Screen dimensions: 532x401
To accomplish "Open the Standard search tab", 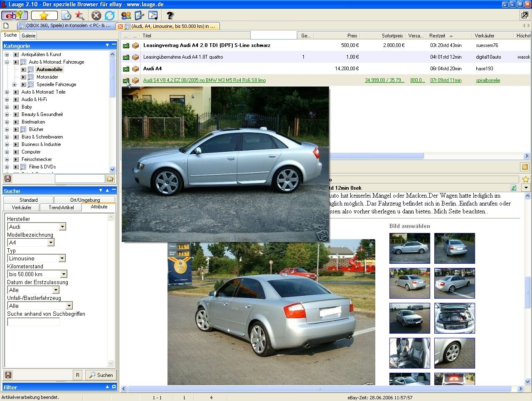I will [x=29, y=200].
